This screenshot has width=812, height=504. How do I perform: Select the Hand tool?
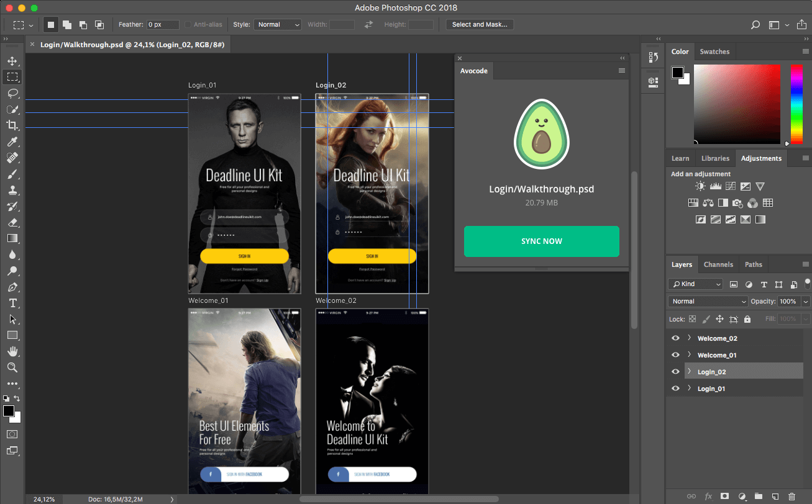tap(12, 351)
